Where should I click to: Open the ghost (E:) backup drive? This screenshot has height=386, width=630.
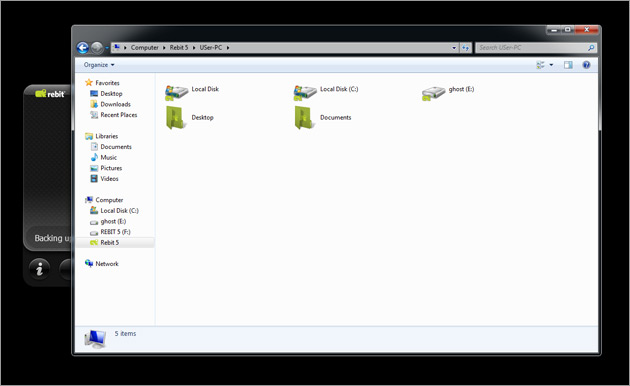[x=448, y=93]
